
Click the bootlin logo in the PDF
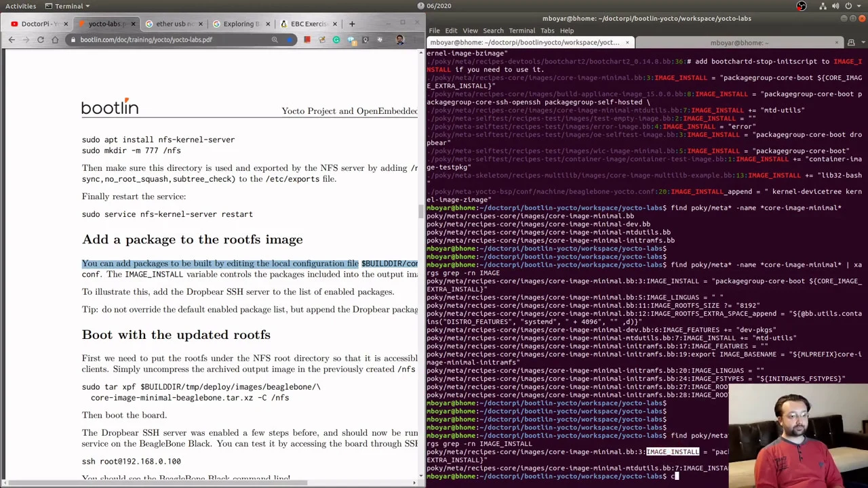pyautogui.click(x=110, y=106)
